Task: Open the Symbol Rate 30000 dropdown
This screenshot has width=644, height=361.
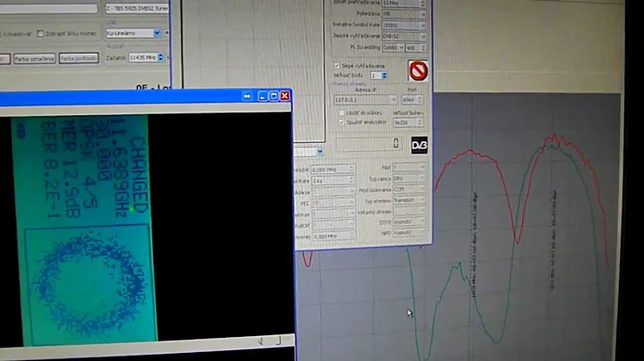Action: (404, 25)
